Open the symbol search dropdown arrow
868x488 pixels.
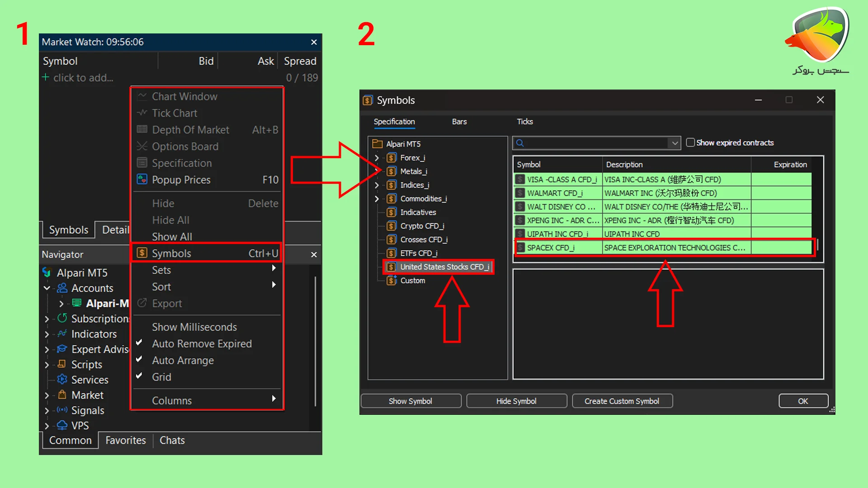pos(675,143)
